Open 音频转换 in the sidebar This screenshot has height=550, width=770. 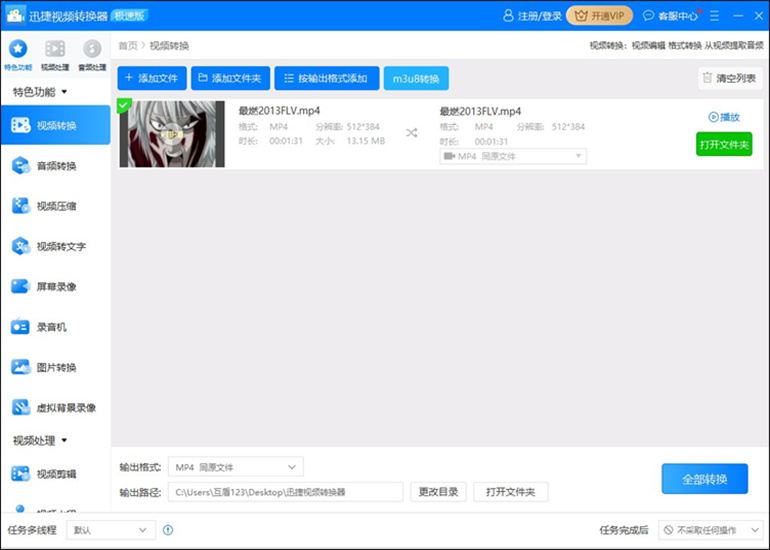coord(55,165)
